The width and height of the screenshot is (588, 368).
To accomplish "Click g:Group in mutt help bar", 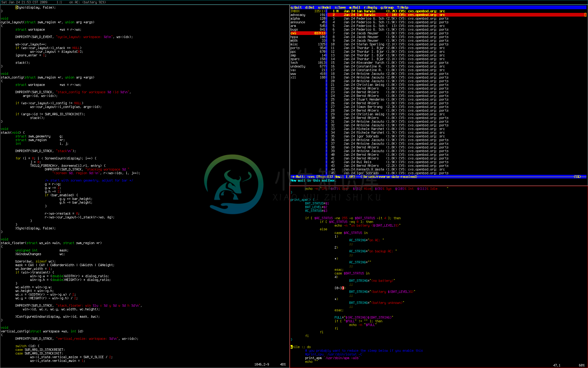I will [387, 7].
